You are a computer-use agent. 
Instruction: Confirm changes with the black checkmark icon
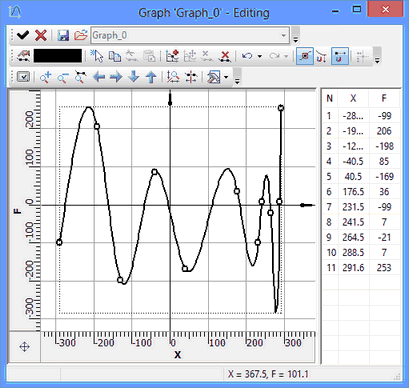coord(23,35)
